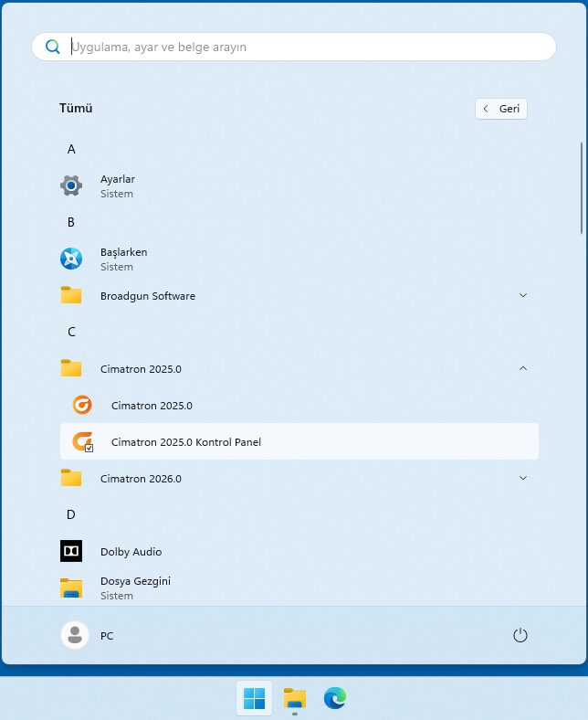Click the Geri back button
Image resolution: width=588 pixels, height=720 pixels.
point(501,109)
